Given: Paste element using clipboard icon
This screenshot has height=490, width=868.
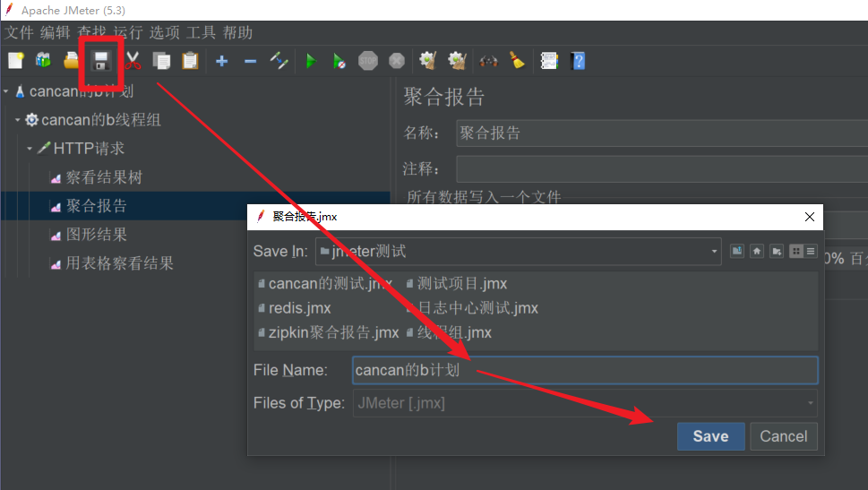Looking at the screenshot, I should [x=190, y=60].
